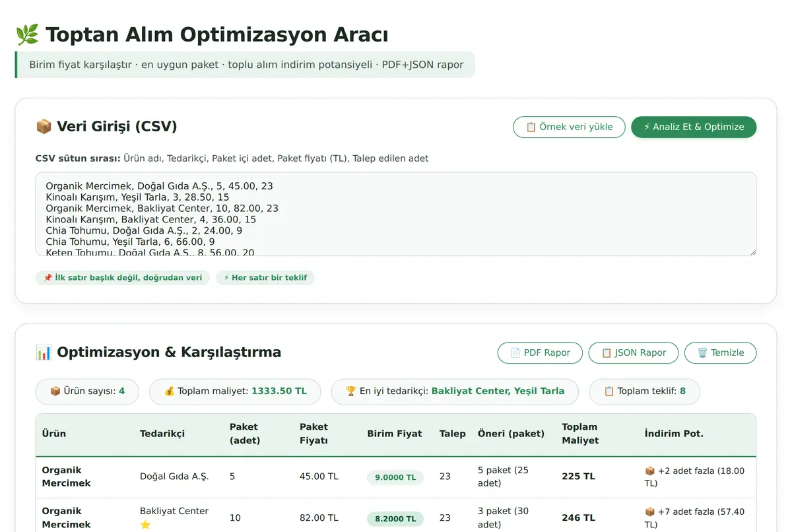Screen dimensions: 792x532
Task: Click the 'Her satır bir teklif' hint chip
Action: click(265, 278)
